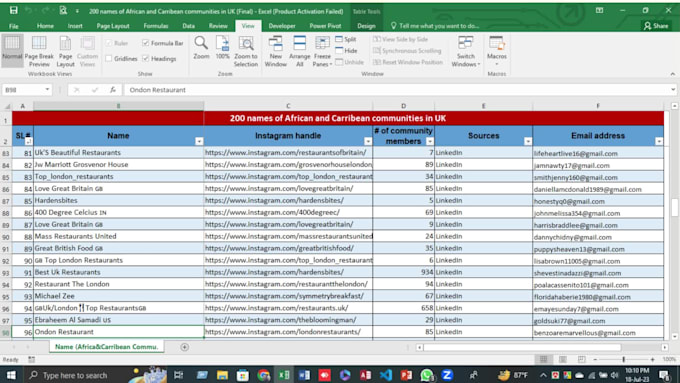Open Freeze Panes dropdown
The image size is (680, 383).
[322, 51]
